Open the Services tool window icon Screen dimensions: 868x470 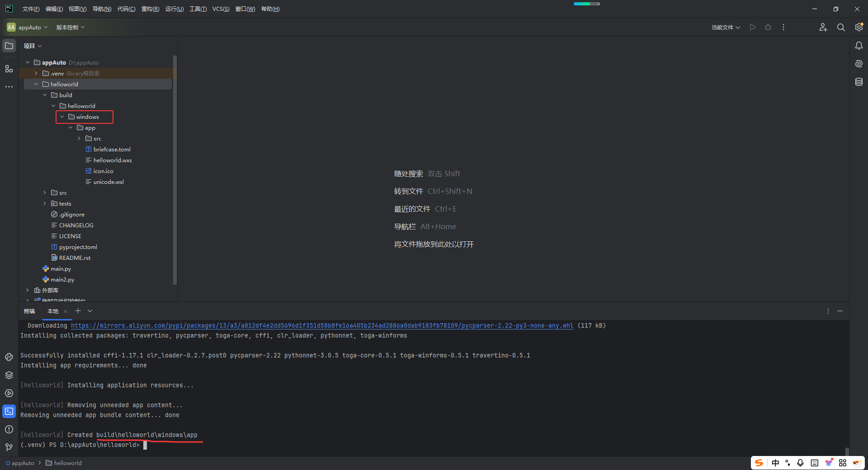point(9,394)
